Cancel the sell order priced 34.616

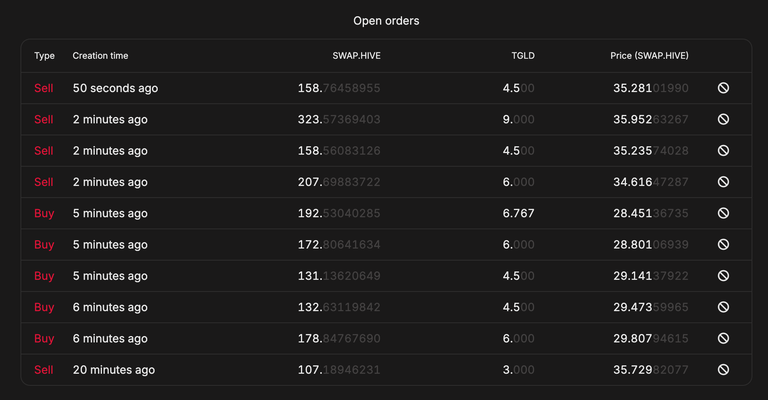(723, 182)
